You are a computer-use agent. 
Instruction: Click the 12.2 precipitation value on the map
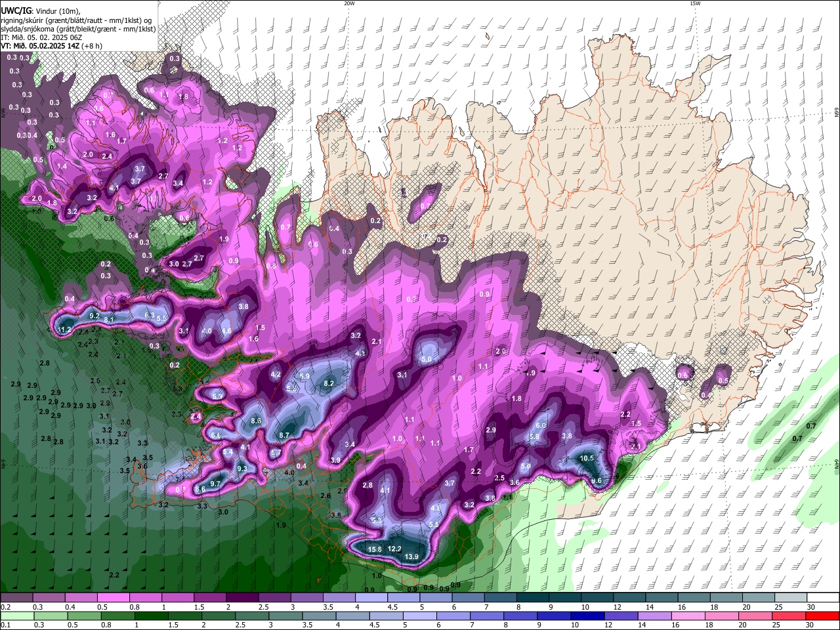pos(394,549)
